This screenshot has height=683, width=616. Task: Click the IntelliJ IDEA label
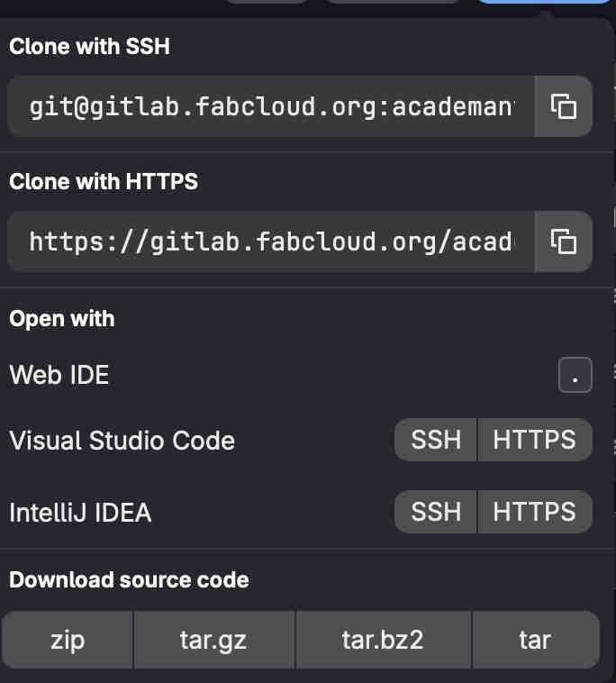(x=80, y=513)
